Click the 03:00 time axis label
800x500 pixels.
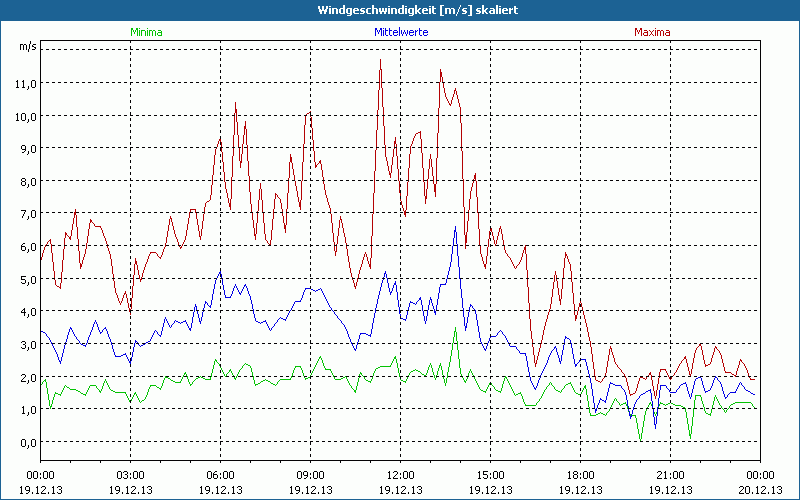pos(131,476)
